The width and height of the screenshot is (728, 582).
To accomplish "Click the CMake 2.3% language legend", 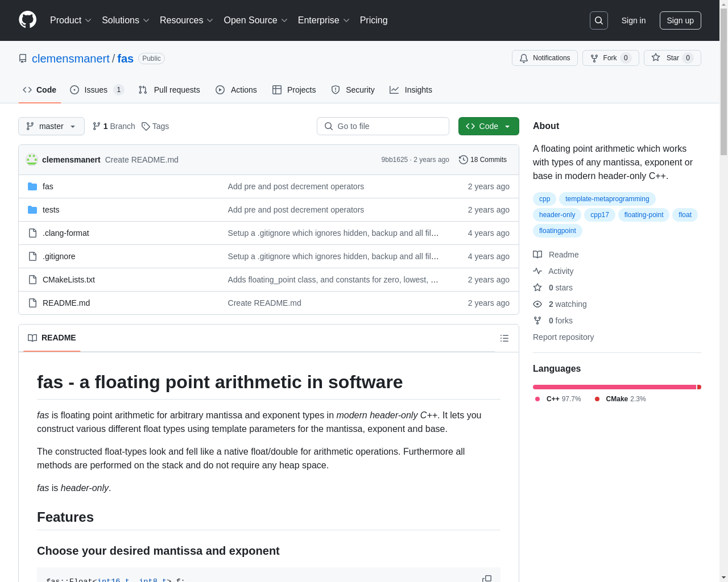I will click(620, 399).
